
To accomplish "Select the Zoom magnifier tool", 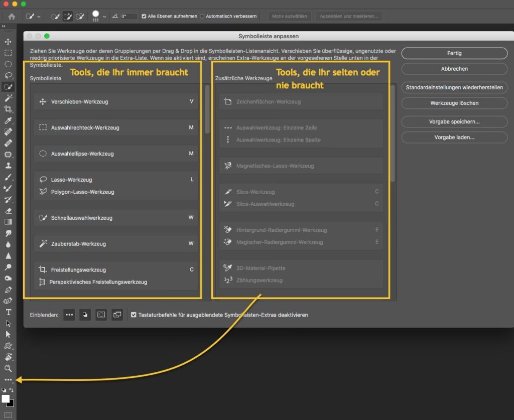I will [x=8, y=368].
